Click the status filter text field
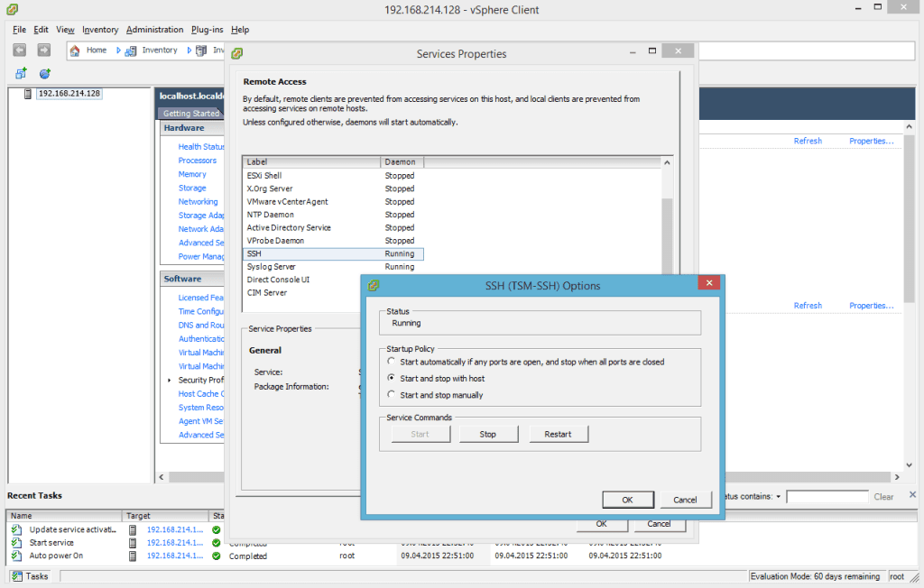The width and height of the screenshot is (924, 588). 827,497
